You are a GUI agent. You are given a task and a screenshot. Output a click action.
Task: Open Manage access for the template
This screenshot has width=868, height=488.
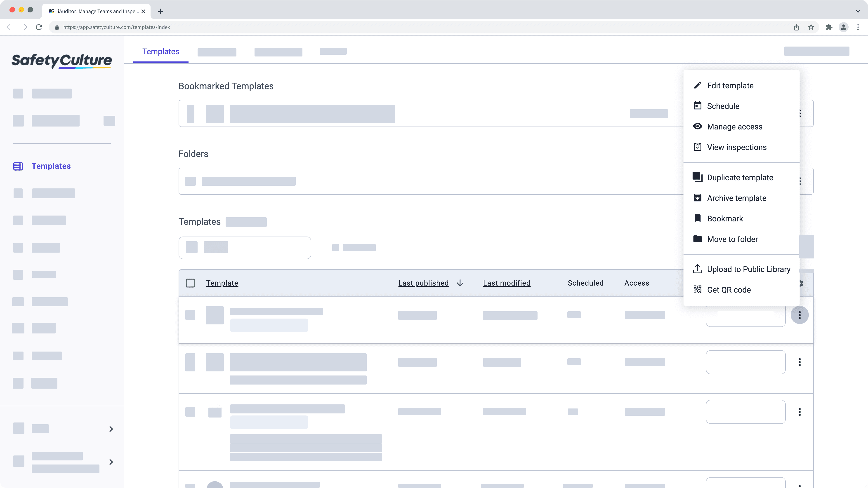[735, 127]
